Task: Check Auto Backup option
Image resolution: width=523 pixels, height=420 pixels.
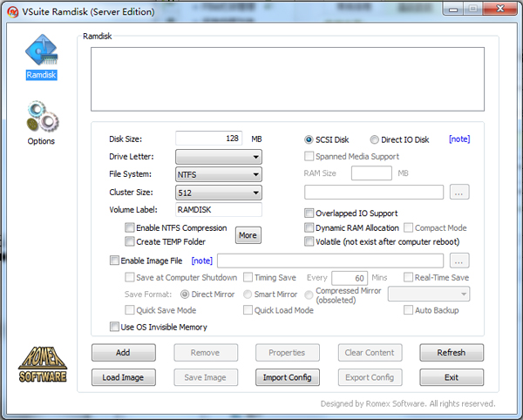Action: [408, 310]
